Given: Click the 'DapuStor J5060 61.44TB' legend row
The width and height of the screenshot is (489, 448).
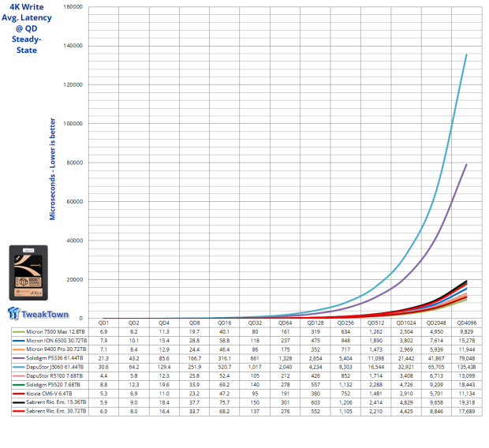Looking at the screenshot, I should 50,368.
